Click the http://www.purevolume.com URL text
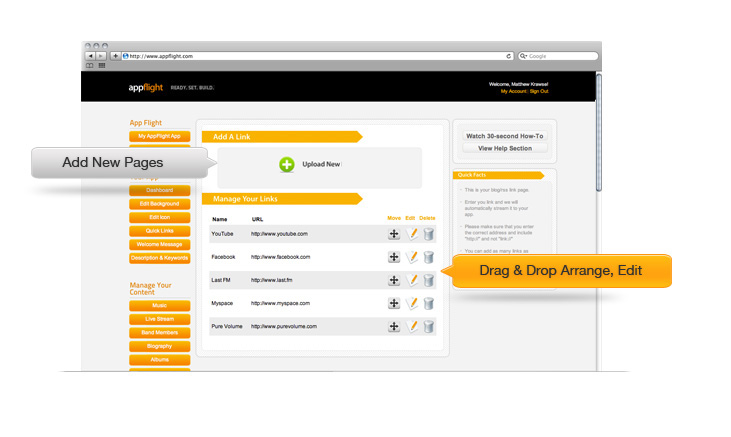Screen dimensions: 731x437 tap(284, 326)
